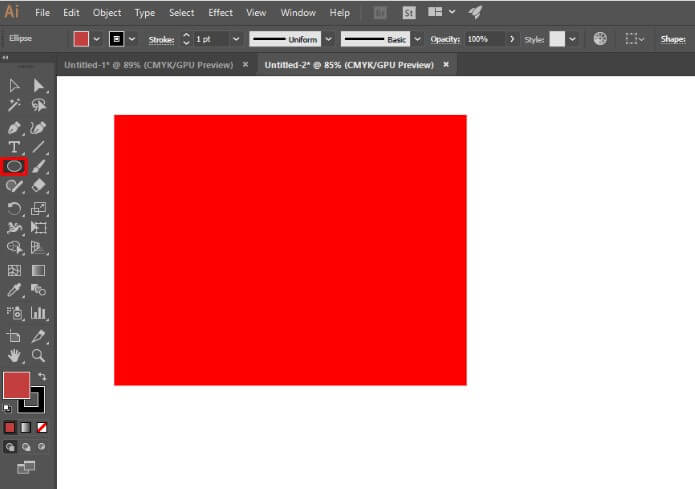
Task: Enable Draw Normal mode
Action: 10,447
